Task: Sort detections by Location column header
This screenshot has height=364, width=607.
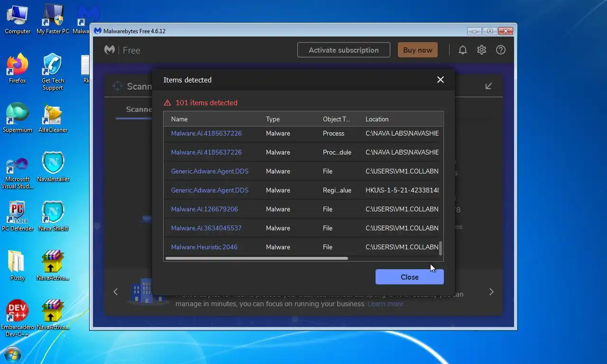Action: pyautogui.click(x=377, y=119)
